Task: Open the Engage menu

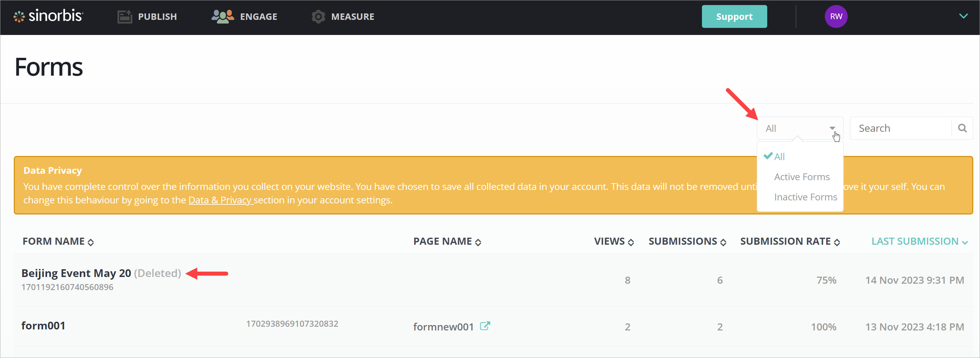Action: (x=244, y=17)
